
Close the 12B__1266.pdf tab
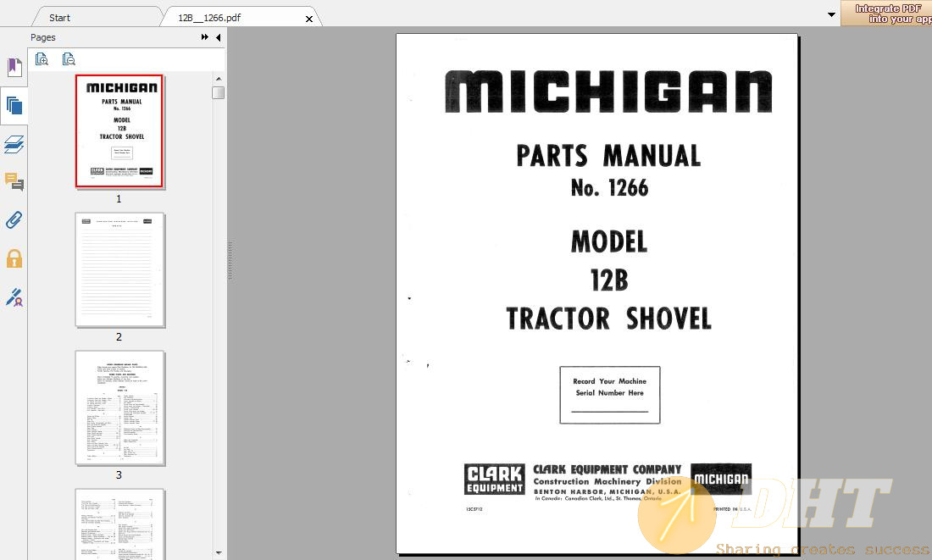pyautogui.click(x=309, y=19)
